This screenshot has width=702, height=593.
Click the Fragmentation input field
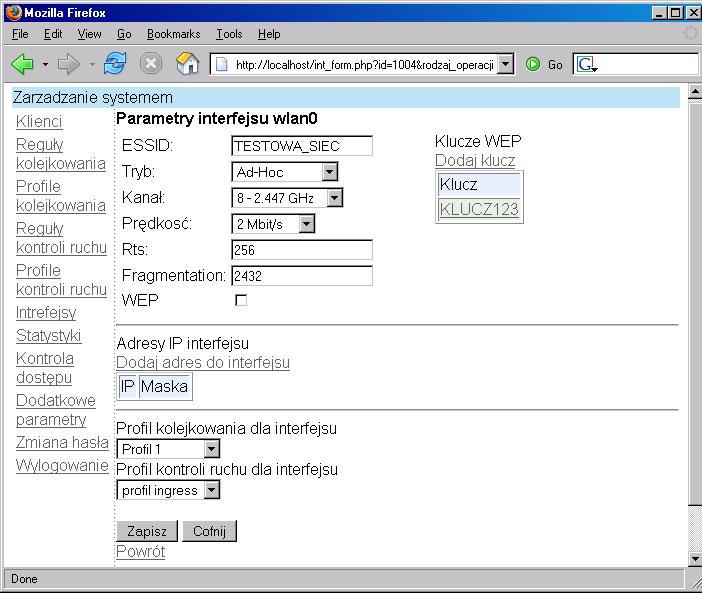[x=302, y=276]
